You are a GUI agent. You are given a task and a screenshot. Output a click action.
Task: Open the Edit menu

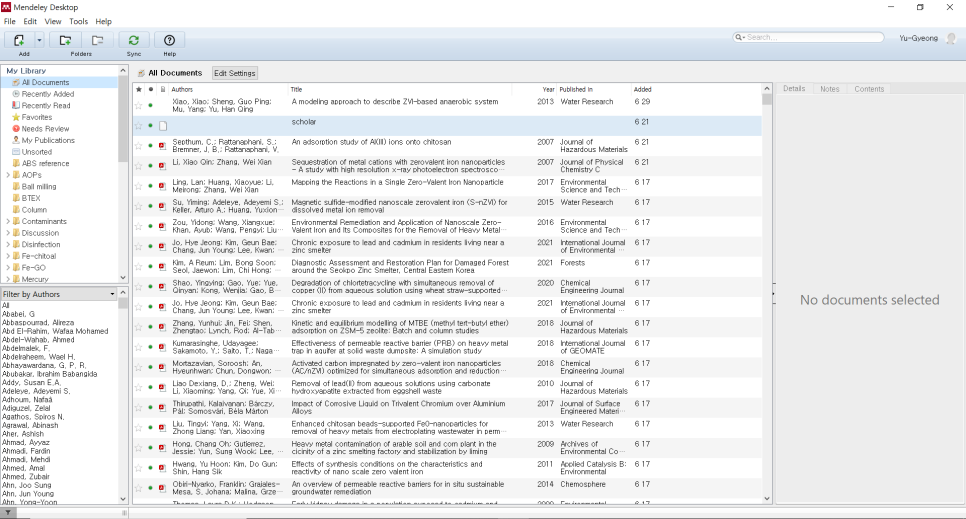tap(30, 21)
